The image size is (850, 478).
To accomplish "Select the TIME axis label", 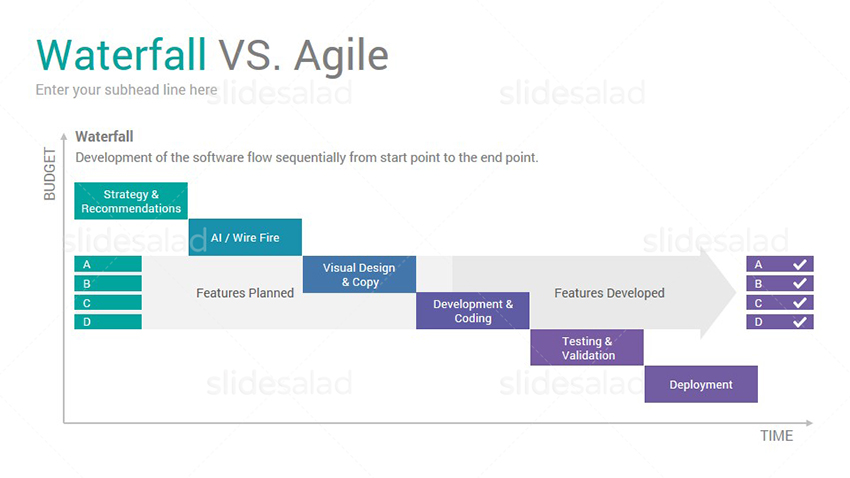I will pyautogui.click(x=776, y=436).
